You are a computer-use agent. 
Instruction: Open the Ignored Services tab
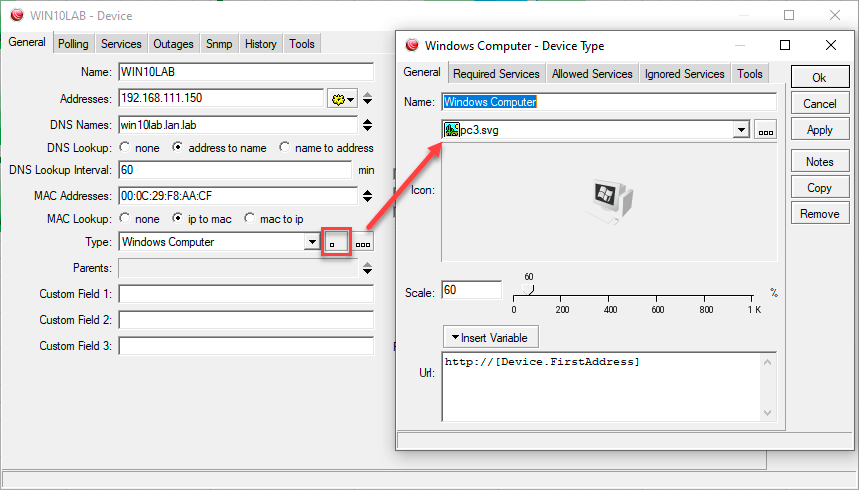[685, 73]
